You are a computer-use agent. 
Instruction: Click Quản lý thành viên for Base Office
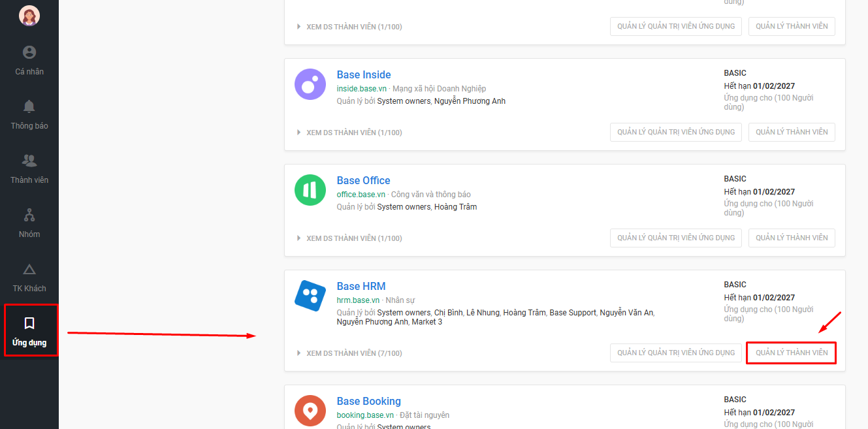[x=792, y=238]
